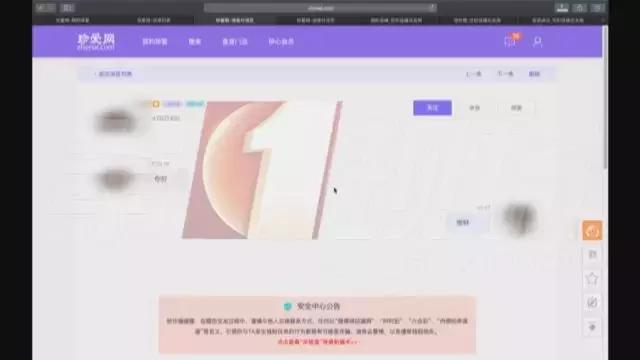Switch to the last browser tab
The width and height of the screenshot is (640, 360).
pyautogui.click(x=558, y=20)
